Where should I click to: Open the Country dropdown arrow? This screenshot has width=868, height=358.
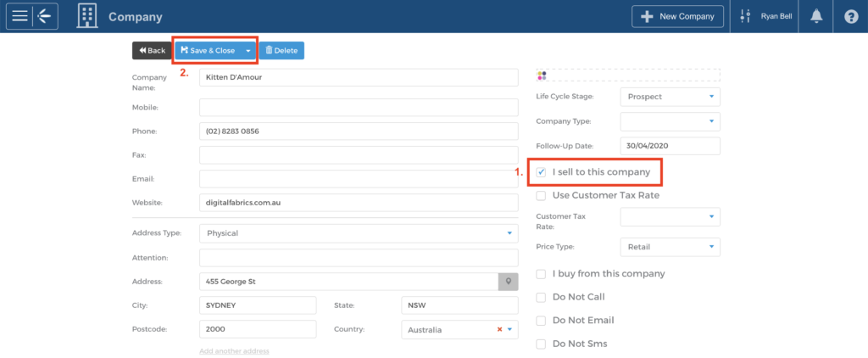[509, 329]
